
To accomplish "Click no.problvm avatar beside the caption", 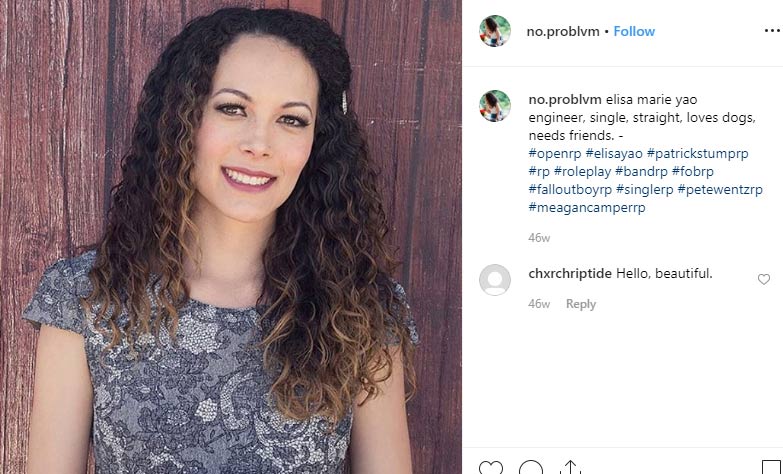I will [x=494, y=106].
